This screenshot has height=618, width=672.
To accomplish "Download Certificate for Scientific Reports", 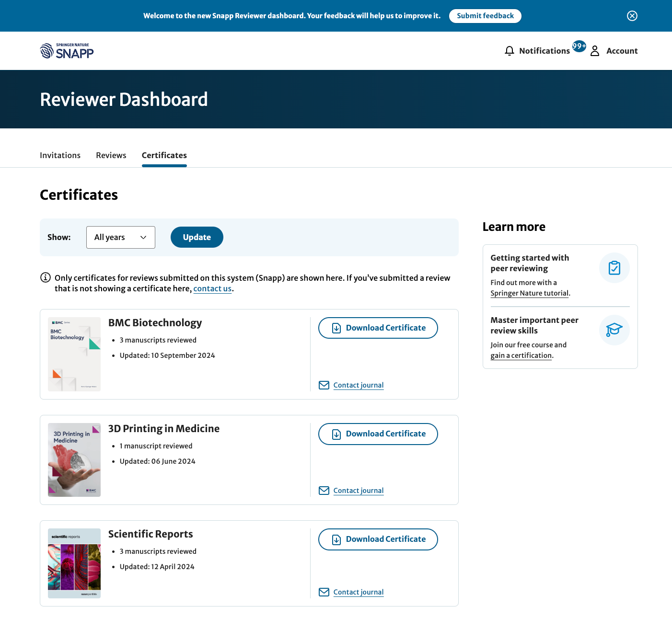I will coord(378,539).
